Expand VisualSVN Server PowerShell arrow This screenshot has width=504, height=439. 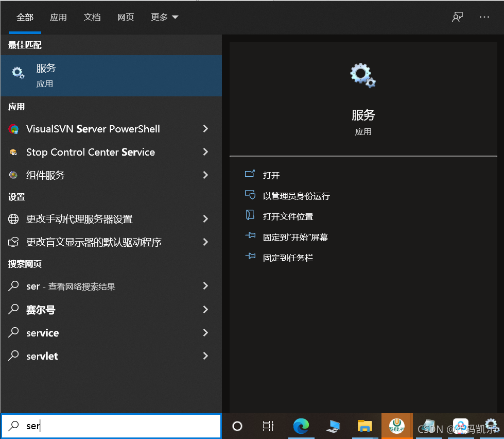(x=206, y=129)
